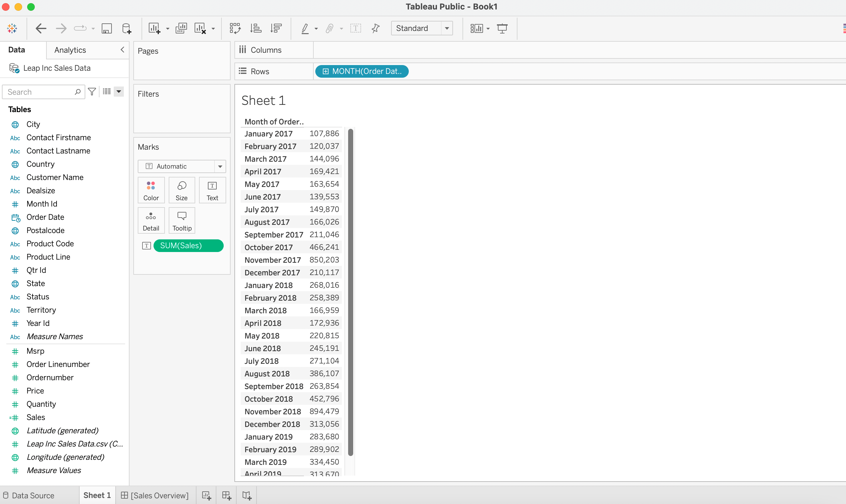The image size is (846, 504).
Task: Collapse the Data pane with chevron
Action: [122, 50]
